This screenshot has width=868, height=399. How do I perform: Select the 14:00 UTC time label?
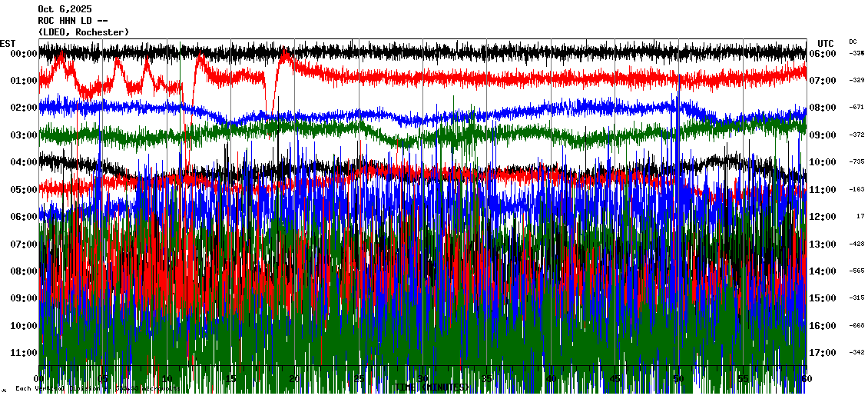tap(823, 271)
